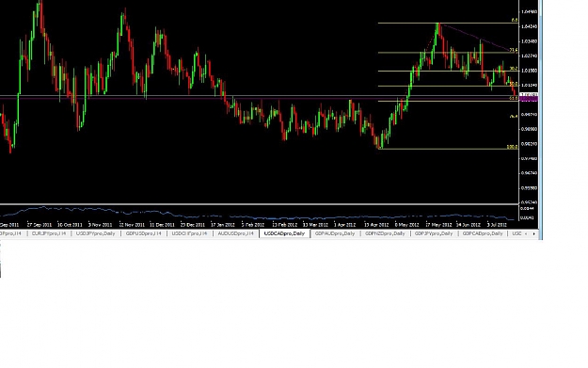Switch to the USDJPYpro,Daily chart tab
Image resolution: width=588 pixels, height=368 pixels.
click(x=95, y=233)
